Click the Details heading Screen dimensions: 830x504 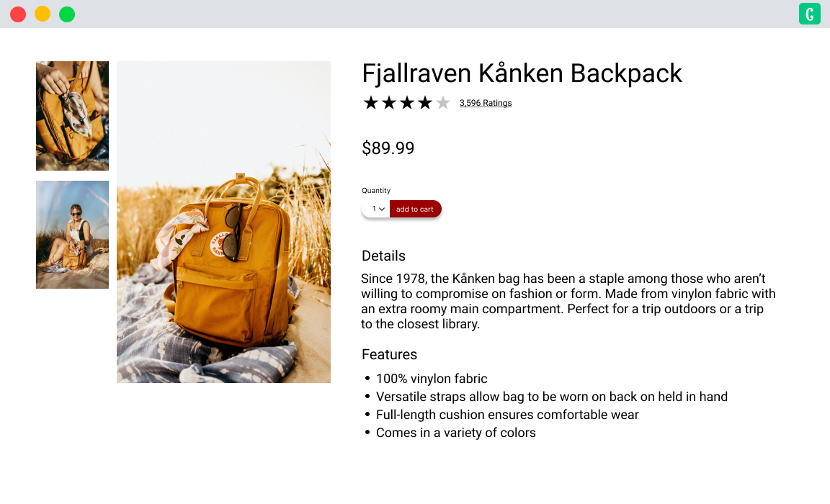click(x=384, y=256)
